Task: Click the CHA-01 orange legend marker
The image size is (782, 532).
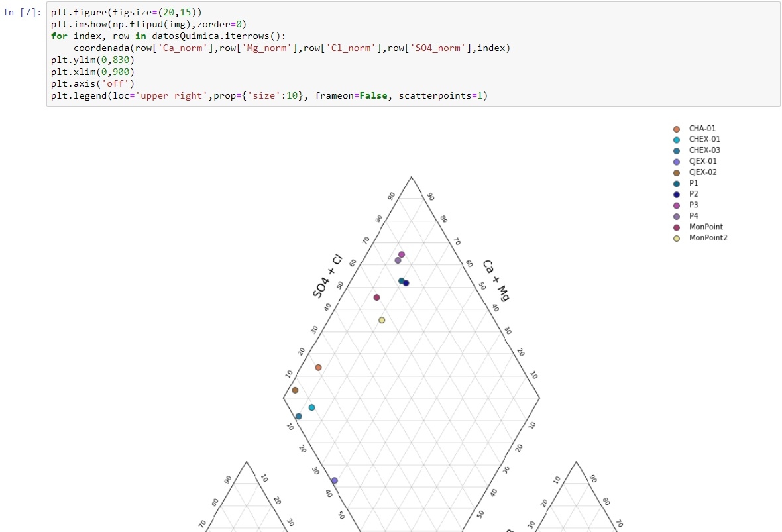Action: pyautogui.click(x=676, y=129)
